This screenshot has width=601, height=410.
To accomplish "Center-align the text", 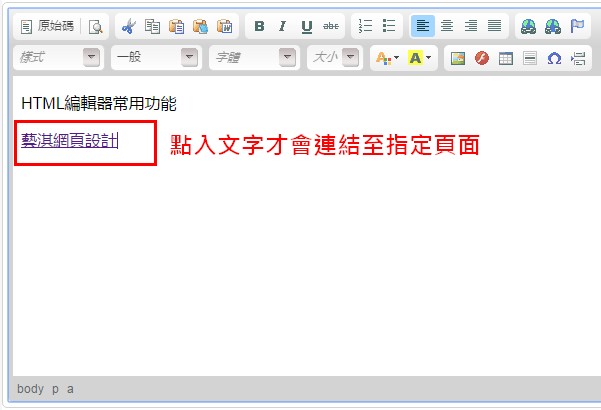I will tap(447, 26).
